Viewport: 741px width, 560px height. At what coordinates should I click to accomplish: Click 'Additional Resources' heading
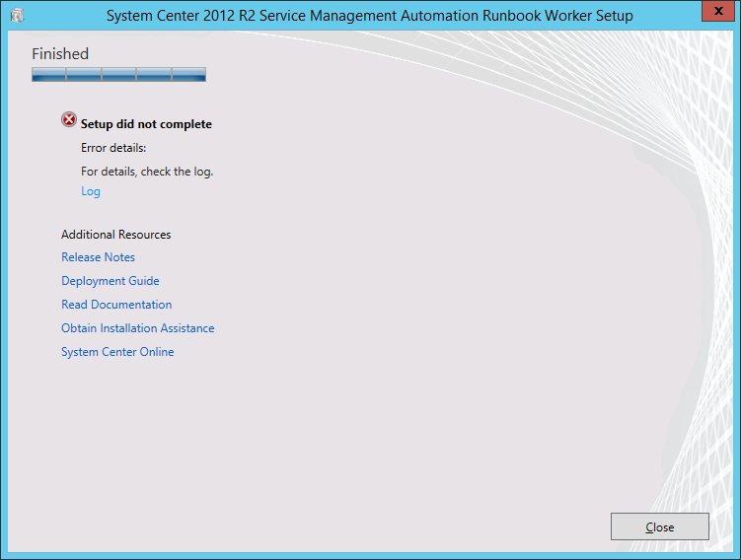tap(115, 235)
